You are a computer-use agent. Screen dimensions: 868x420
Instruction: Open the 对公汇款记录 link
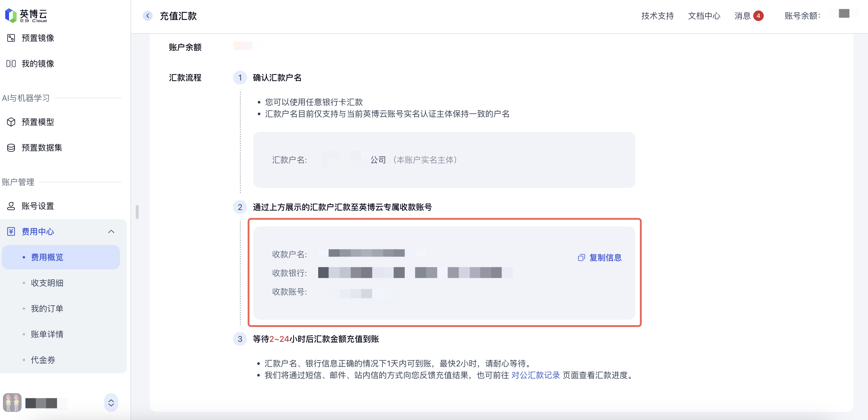(x=535, y=375)
